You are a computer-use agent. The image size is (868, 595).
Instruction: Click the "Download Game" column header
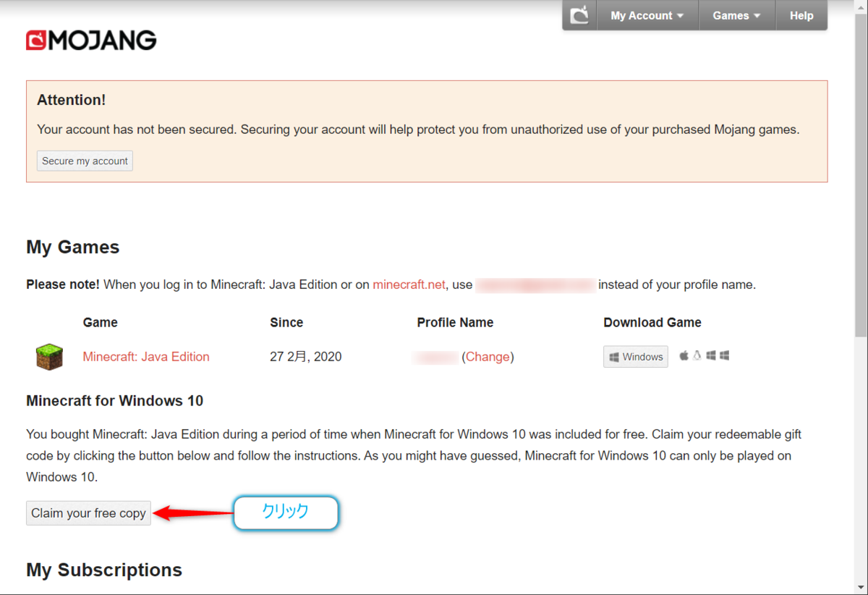[652, 323]
